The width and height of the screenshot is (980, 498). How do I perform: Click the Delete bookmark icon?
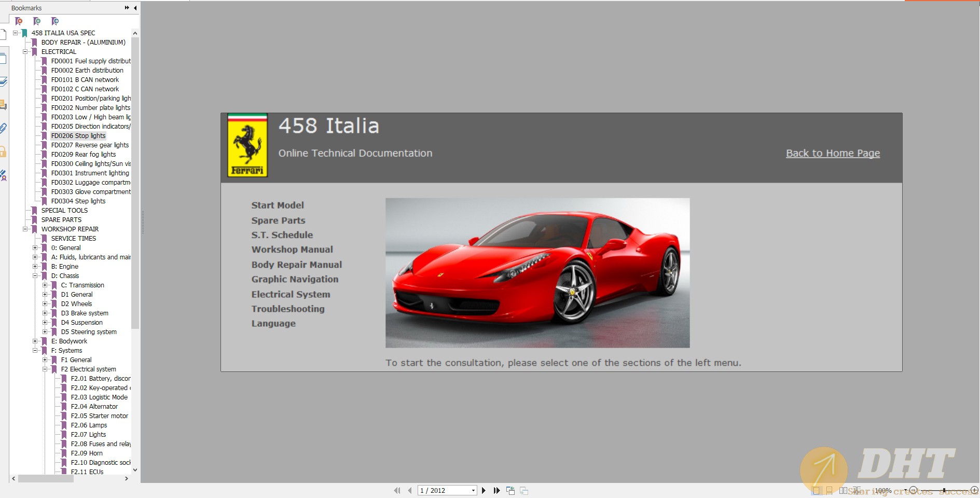pos(19,21)
